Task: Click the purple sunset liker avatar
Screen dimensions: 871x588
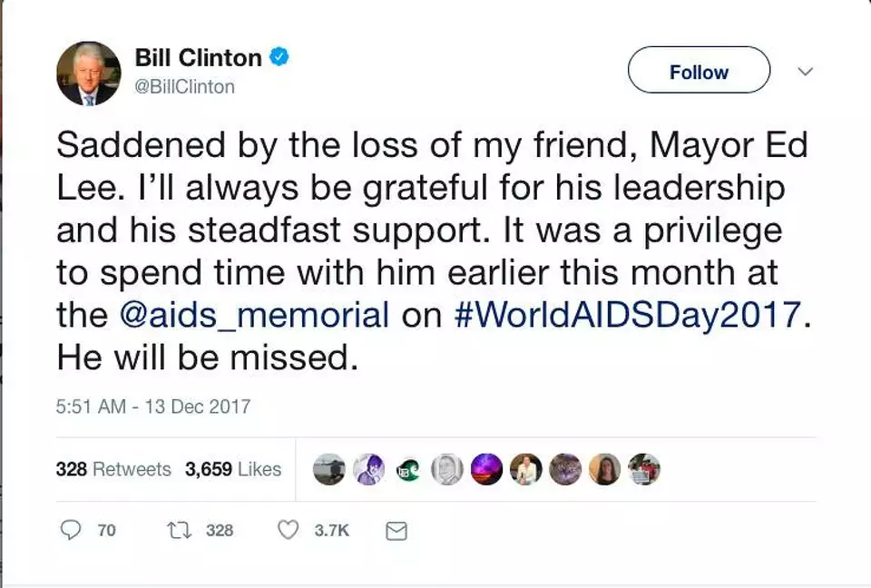Action: point(486,469)
